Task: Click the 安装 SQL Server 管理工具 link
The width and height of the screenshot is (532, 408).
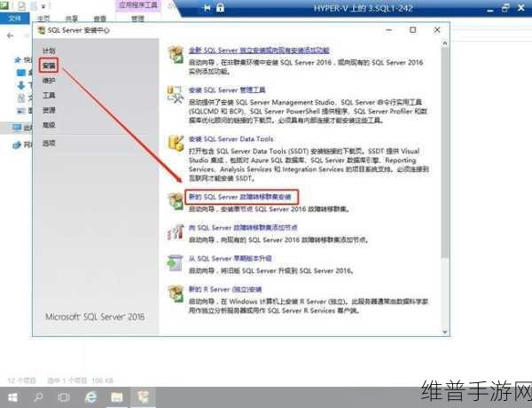Action: (x=227, y=90)
